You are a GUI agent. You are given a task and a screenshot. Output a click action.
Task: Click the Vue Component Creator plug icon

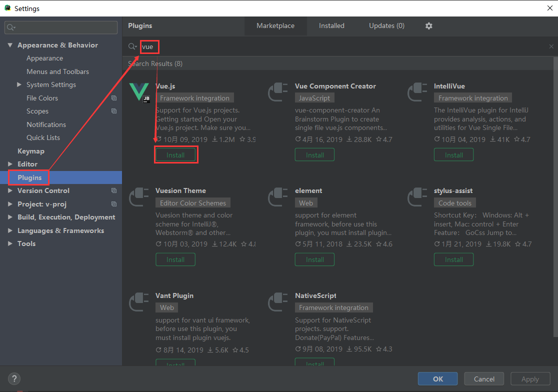tap(278, 92)
